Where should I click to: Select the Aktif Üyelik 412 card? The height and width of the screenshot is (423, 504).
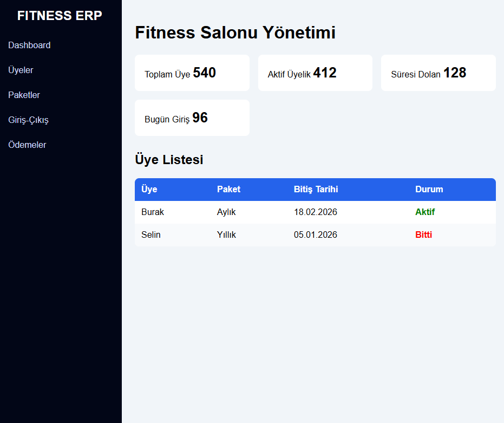pos(315,73)
